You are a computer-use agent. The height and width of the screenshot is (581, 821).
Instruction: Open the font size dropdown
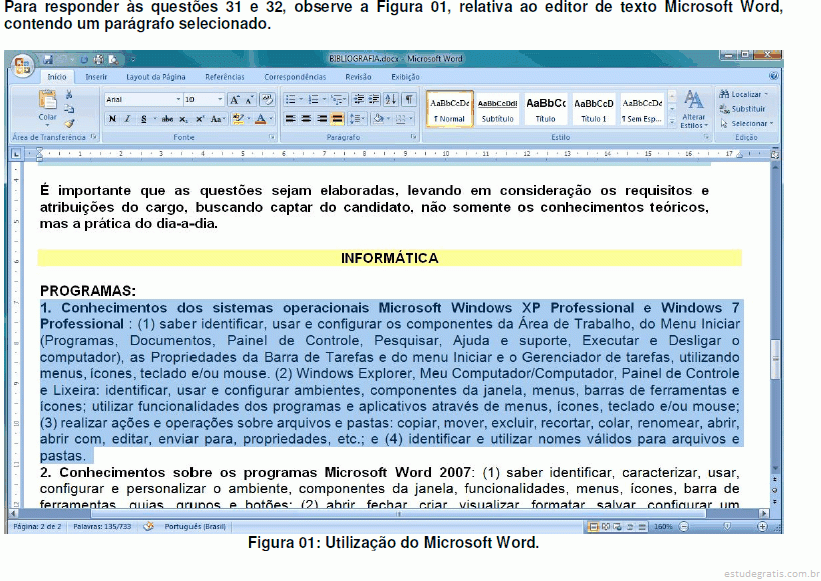click(218, 99)
